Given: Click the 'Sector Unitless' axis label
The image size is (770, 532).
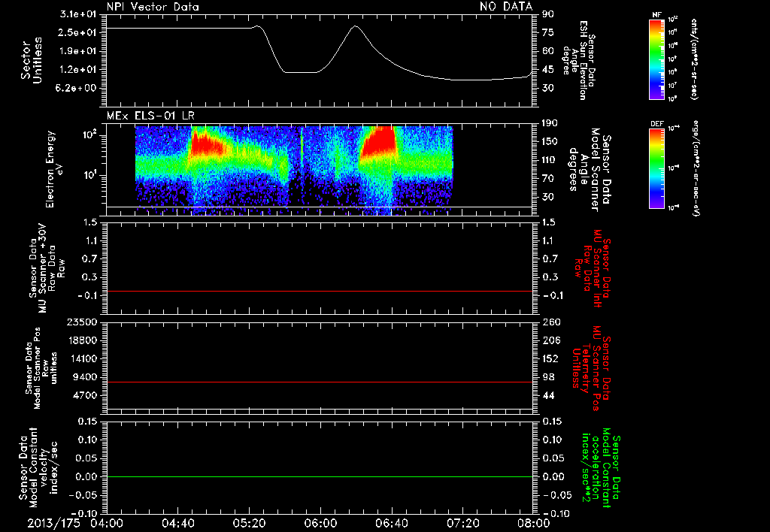Looking at the screenshot, I should click(32, 60).
